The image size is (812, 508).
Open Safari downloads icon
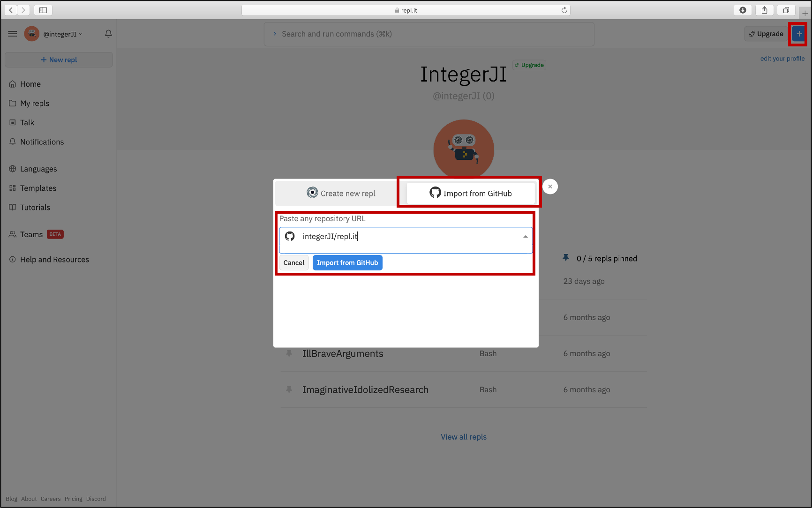(x=743, y=10)
